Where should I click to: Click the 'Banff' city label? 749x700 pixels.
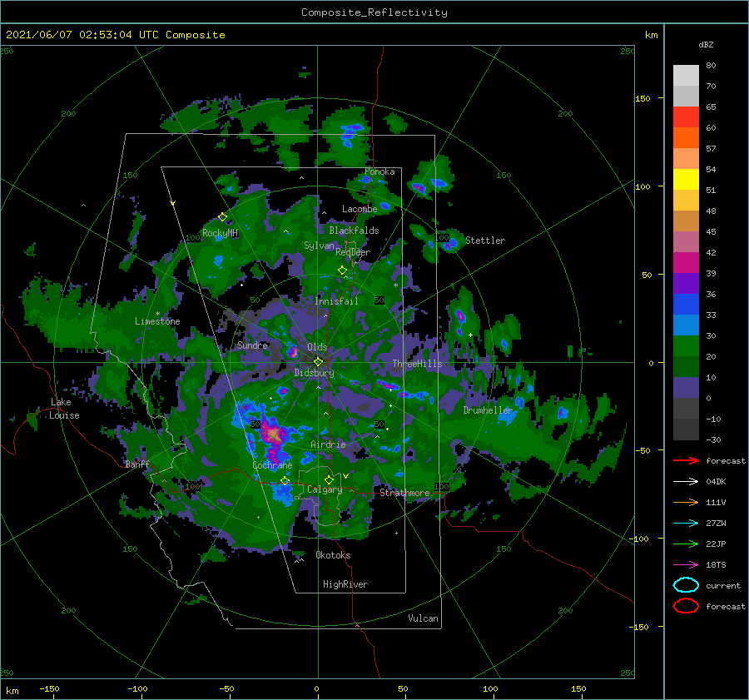click(137, 464)
